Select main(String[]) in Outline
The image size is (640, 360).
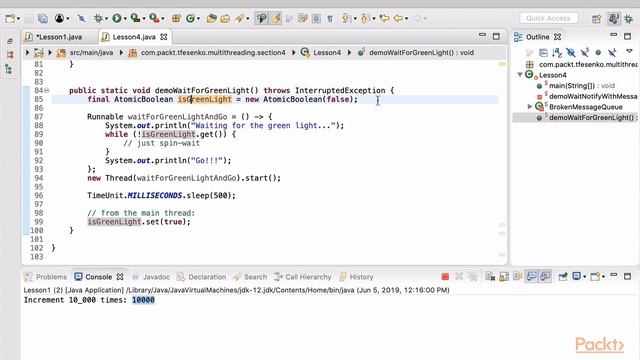coord(582,85)
